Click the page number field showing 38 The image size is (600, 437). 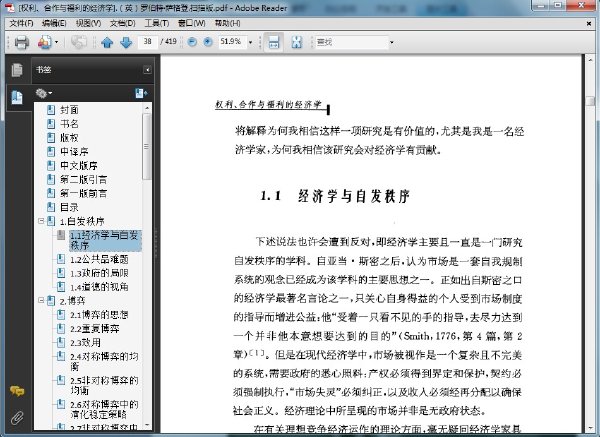tap(147, 41)
